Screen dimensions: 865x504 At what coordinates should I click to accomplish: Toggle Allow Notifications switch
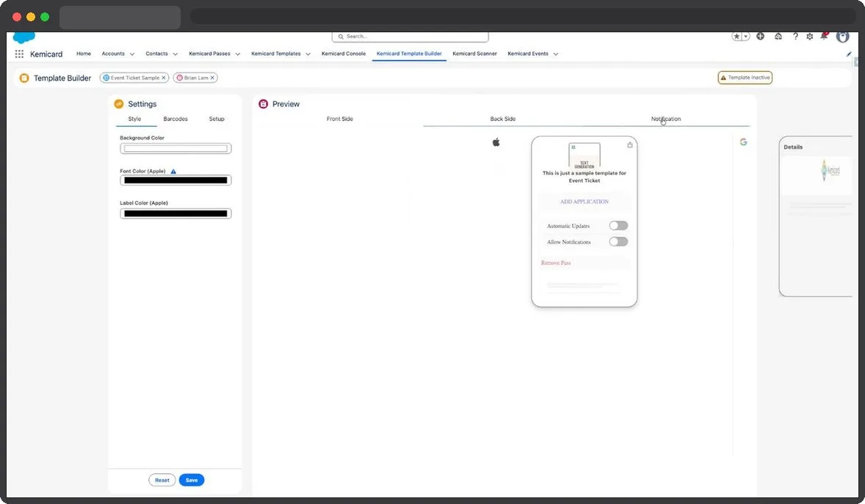[x=618, y=241]
